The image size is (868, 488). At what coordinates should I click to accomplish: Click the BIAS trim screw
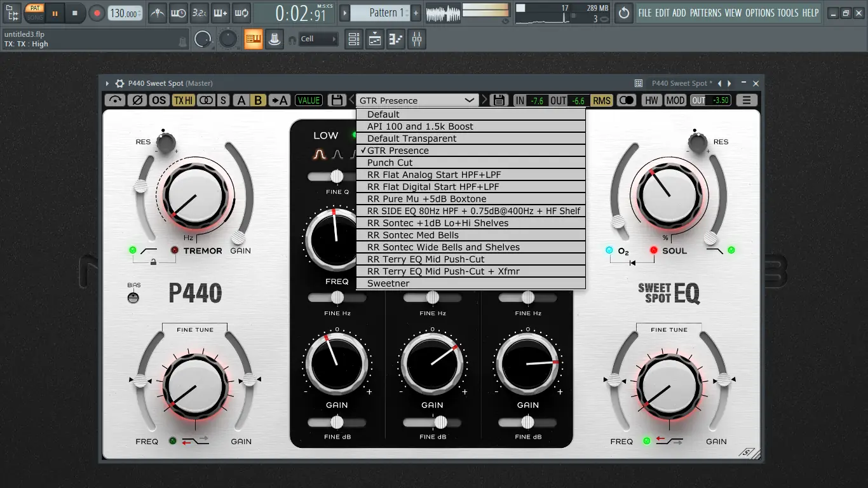click(x=133, y=297)
